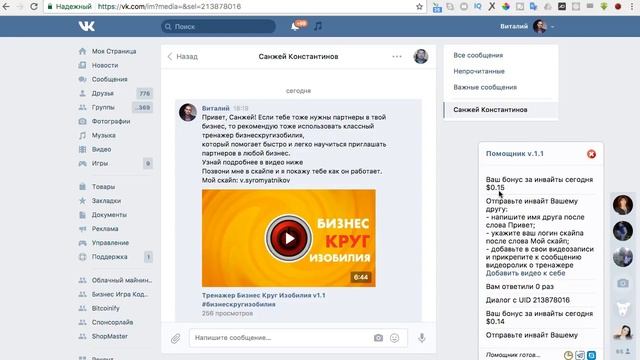The height and width of the screenshot is (360, 640).
Task: Click the browser address bar URL
Action: tap(169, 7)
